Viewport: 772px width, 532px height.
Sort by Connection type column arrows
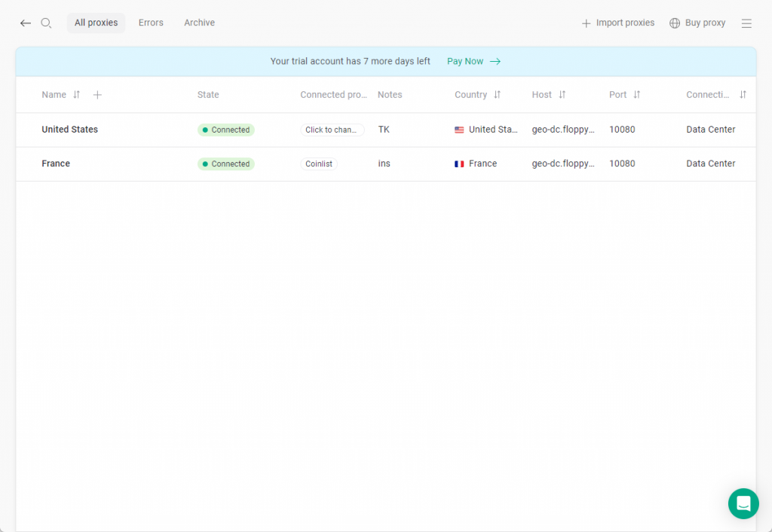[x=743, y=94]
